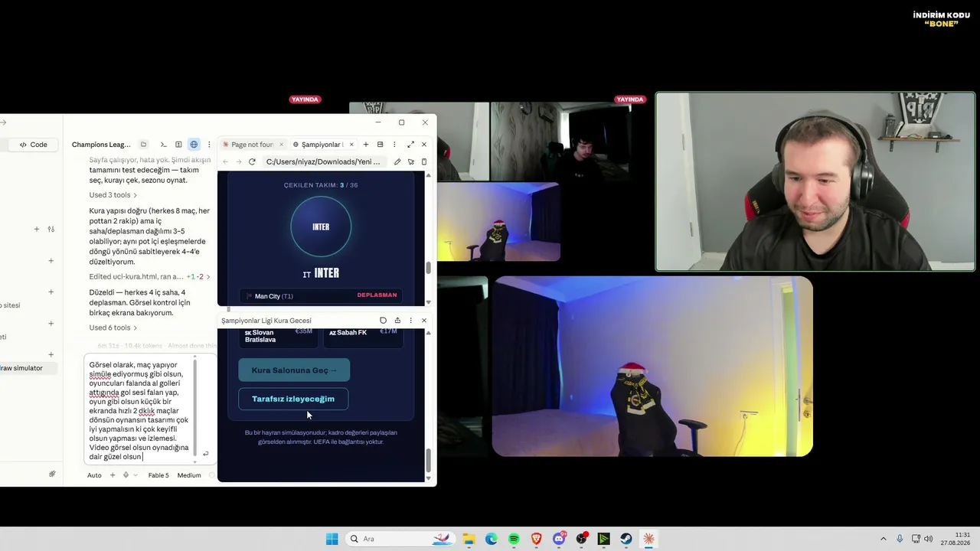Viewport: 980px width, 551px height.
Task: Open the terminal panel icon
Action: 163,145
